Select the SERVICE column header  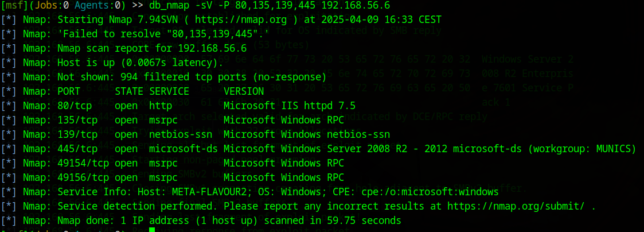click(169, 91)
